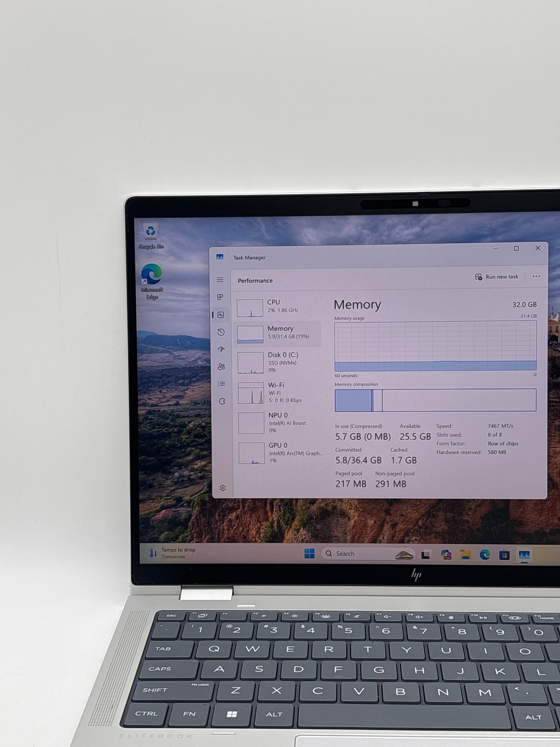Open Microsoft Store from the taskbar
This screenshot has width=560, height=747.
tap(504, 555)
